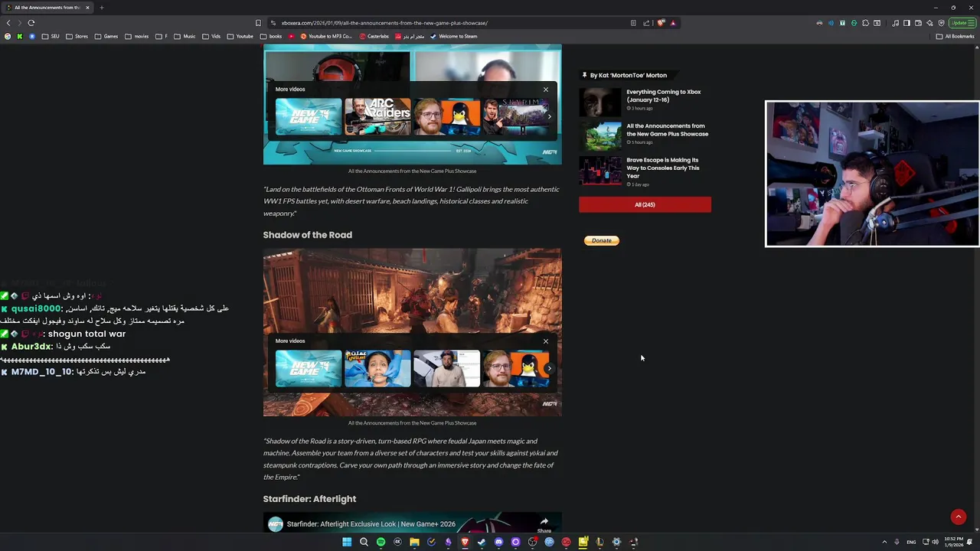The width and height of the screenshot is (980, 551).
Task: Open Welcome to Steam bookmark
Action: tap(454, 36)
